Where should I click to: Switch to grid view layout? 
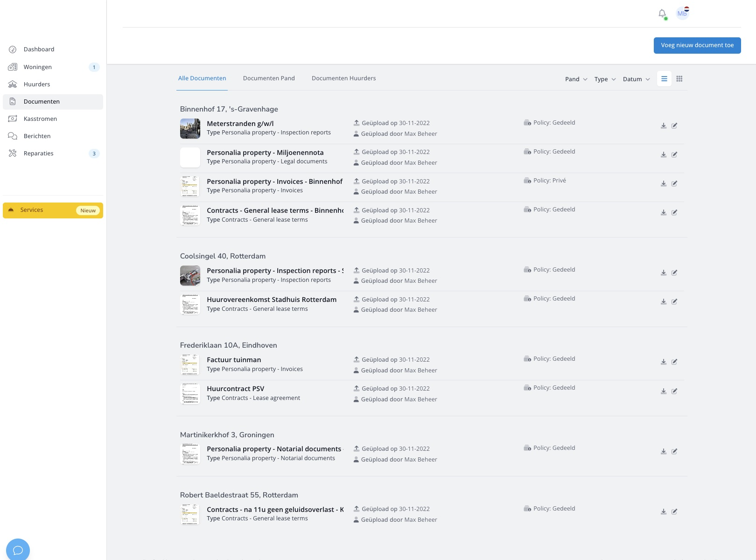click(679, 79)
